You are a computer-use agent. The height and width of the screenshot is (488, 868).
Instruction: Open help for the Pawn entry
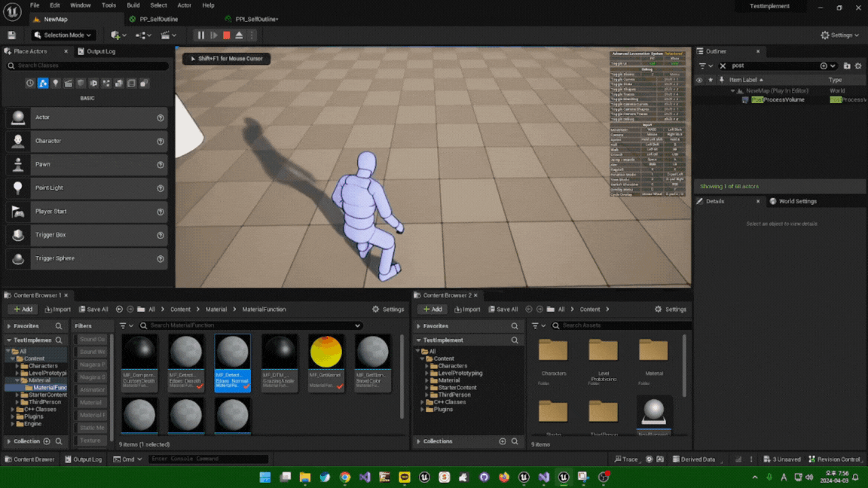[160, 165]
